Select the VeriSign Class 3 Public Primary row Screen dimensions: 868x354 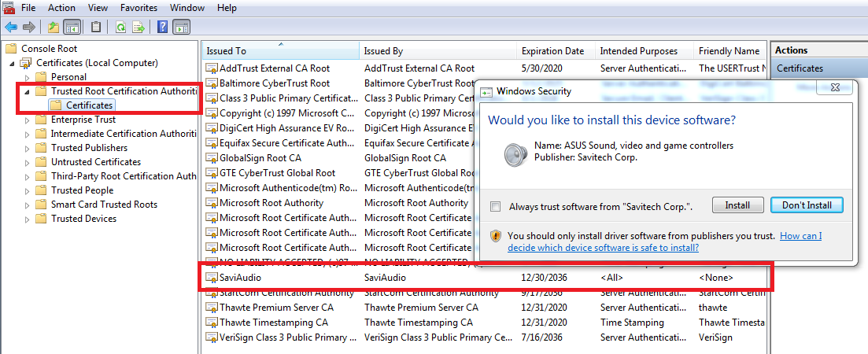tap(485, 337)
